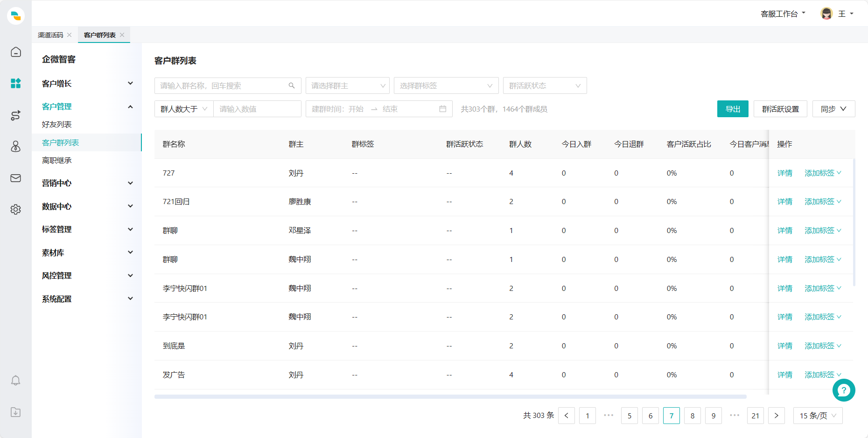Click the vertical table scrollbar
868x438 pixels.
click(854, 222)
